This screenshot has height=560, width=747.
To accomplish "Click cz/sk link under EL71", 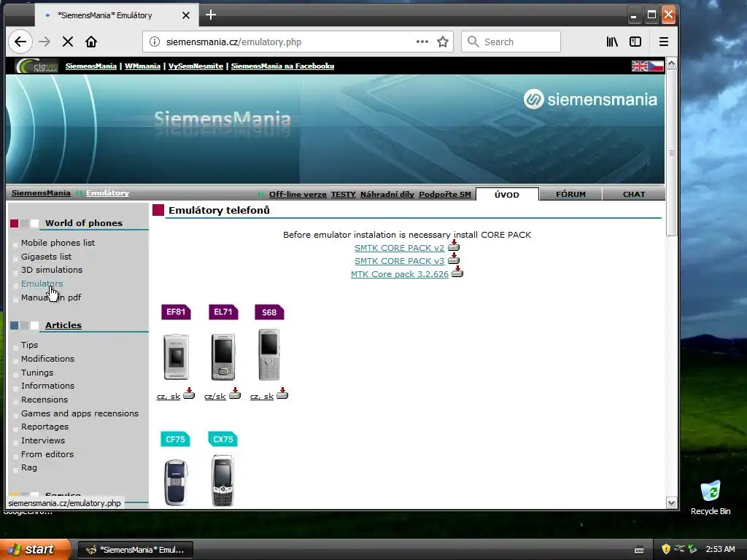I will pyautogui.click(x=215, y=396).
